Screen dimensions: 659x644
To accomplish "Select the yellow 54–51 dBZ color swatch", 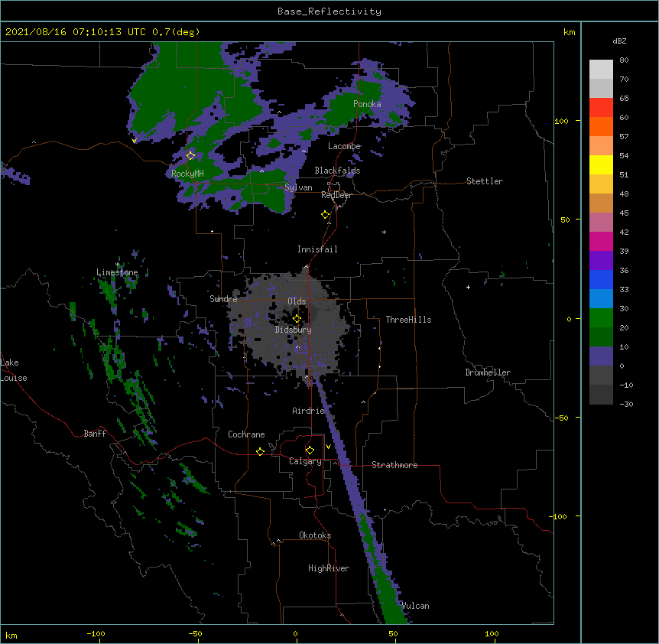I will [x=601, y=164].
